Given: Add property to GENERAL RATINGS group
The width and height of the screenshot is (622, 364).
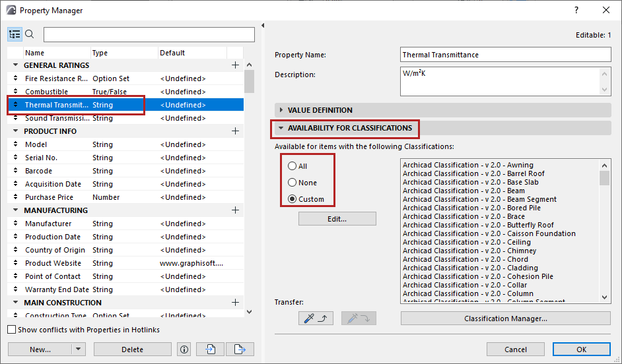Looking at the screenshot, I should click(235, 65).
